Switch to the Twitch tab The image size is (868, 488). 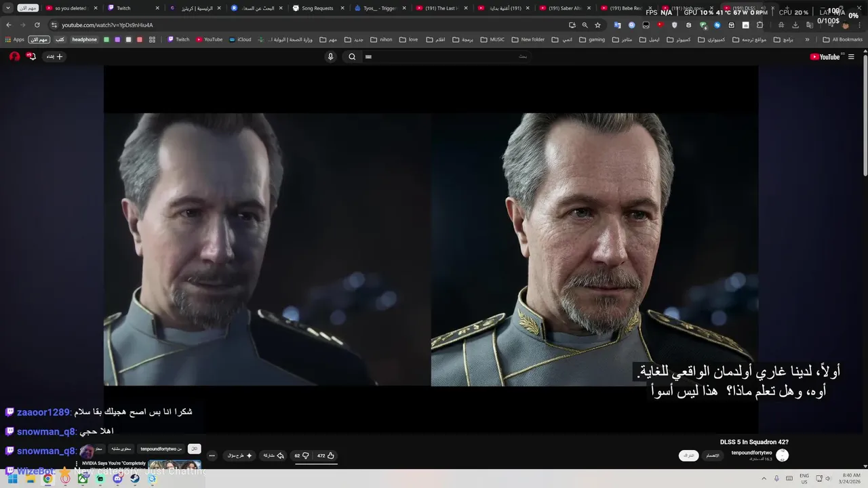tap(134, 8)
